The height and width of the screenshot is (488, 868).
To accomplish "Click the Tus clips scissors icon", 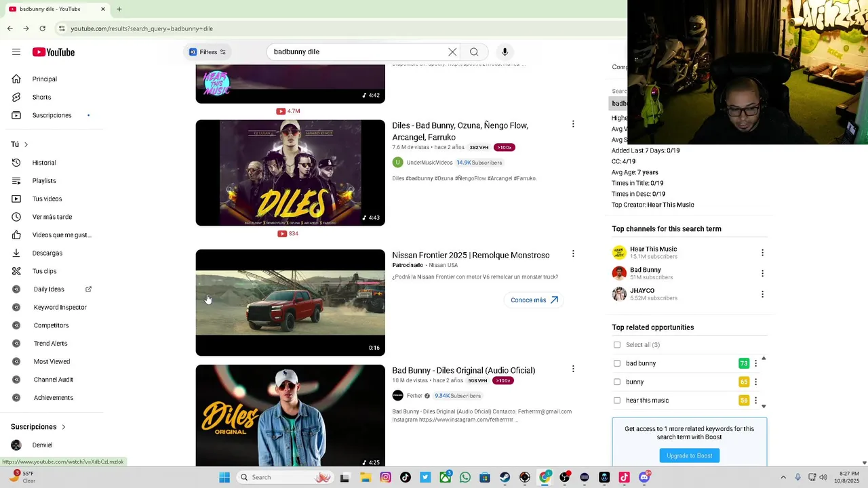I will (x=16, y=271).
